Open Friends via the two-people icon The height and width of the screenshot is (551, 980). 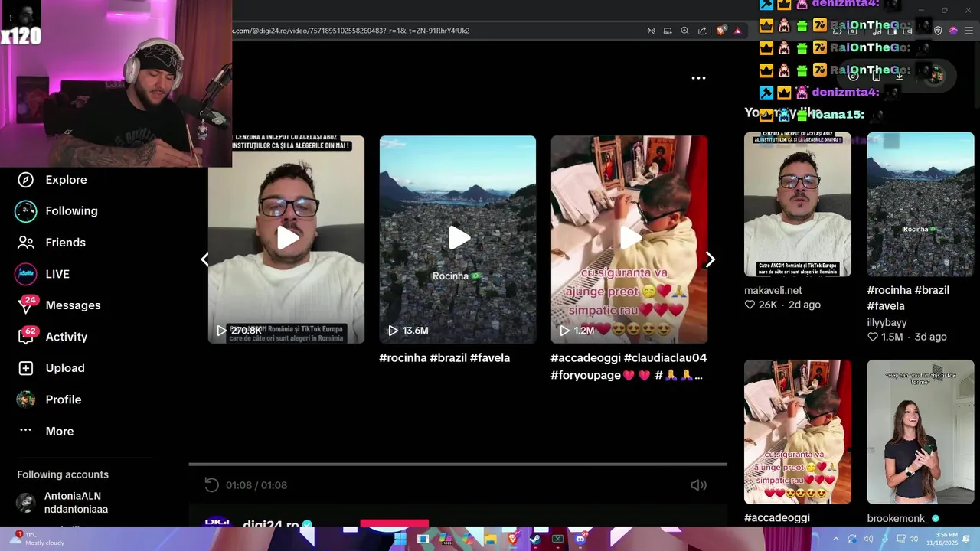(x=26, y=243)
